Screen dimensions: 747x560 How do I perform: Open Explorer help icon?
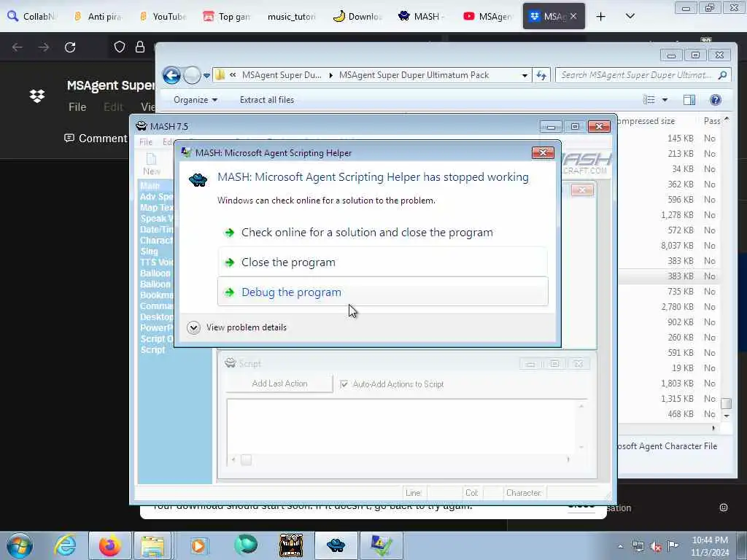[x=715, y=99]
